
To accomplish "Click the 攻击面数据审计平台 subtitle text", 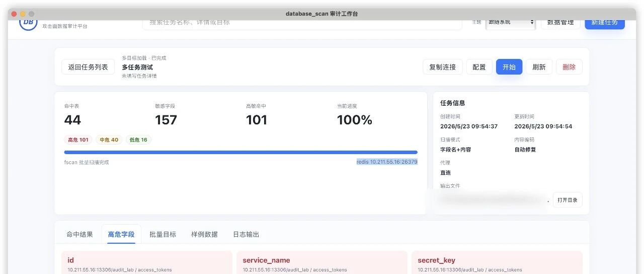I will pos(65,26).
